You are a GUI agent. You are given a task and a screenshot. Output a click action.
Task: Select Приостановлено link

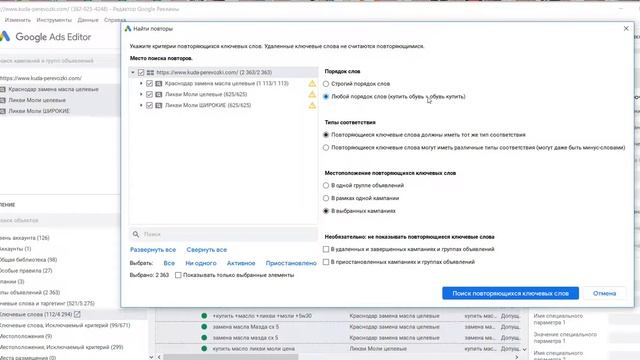291,263
